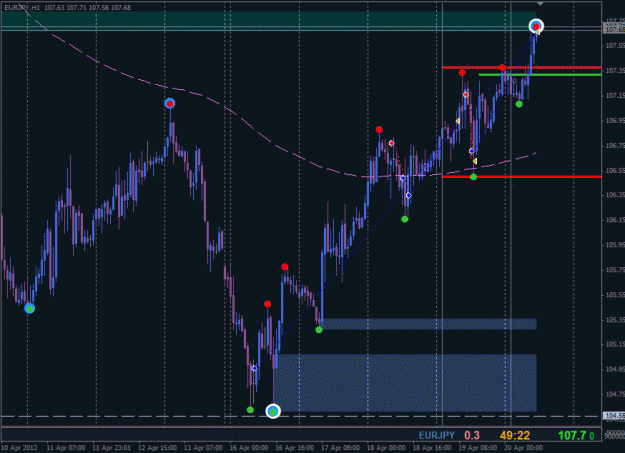Click red diamond marker right of 18 Apr high
Image resolution: width=625 pixels, height=453 pixels.
(392, 143)
